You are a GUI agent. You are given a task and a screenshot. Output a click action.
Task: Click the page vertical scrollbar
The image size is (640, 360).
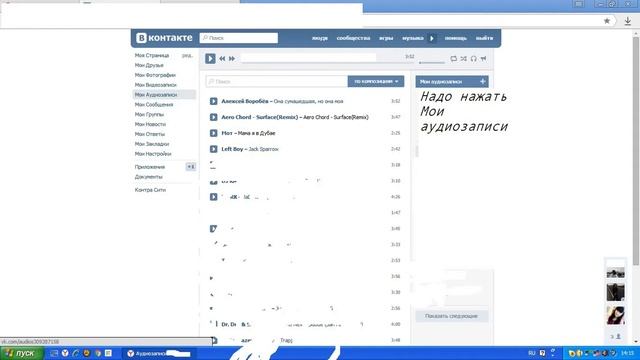pyautogui.click(x=636, y=151)
